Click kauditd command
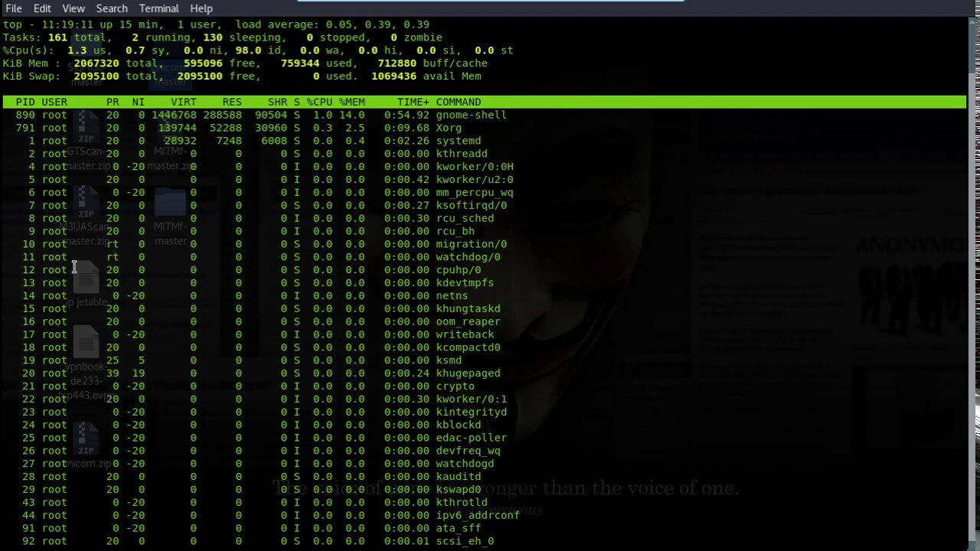The width and height of the screenshot is (980, 551). 459,477
